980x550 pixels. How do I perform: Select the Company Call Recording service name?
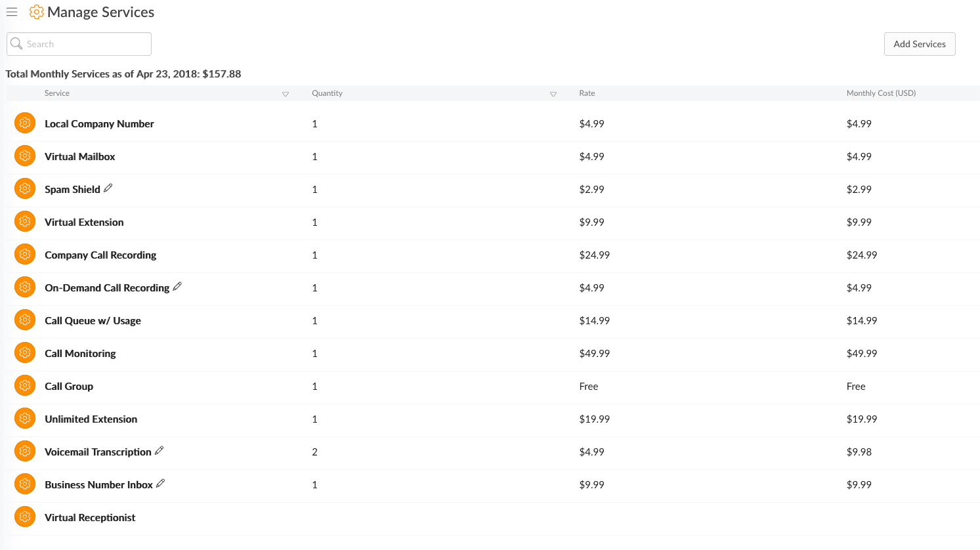100,255
